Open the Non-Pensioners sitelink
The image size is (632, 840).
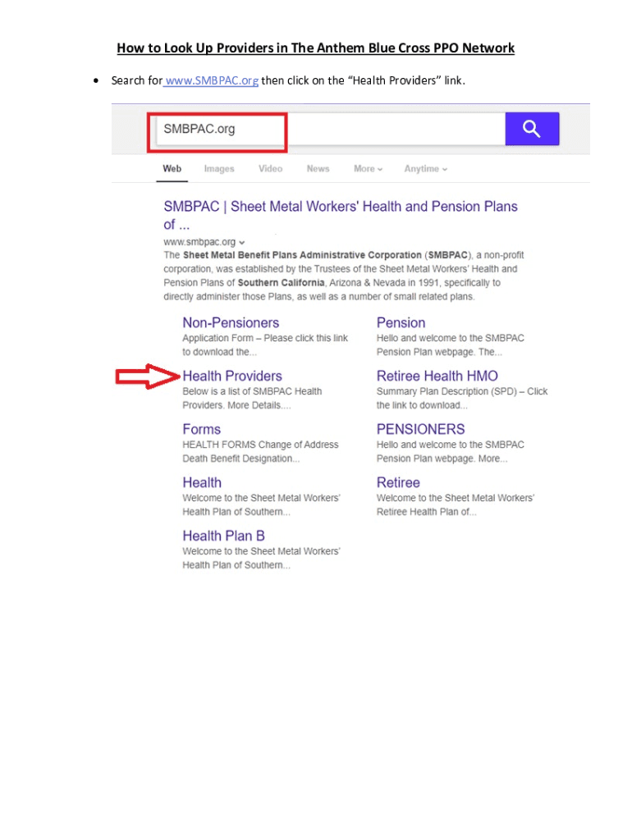[231, 323]
